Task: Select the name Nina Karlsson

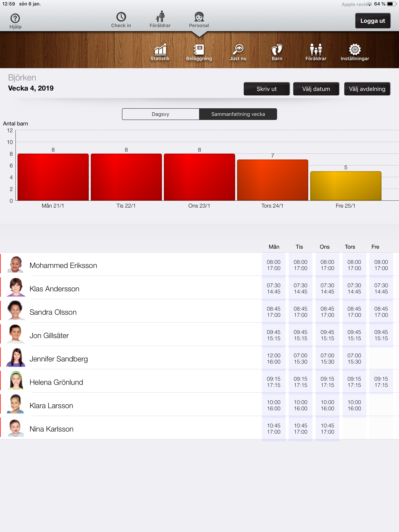Action: tap(51, 429)
